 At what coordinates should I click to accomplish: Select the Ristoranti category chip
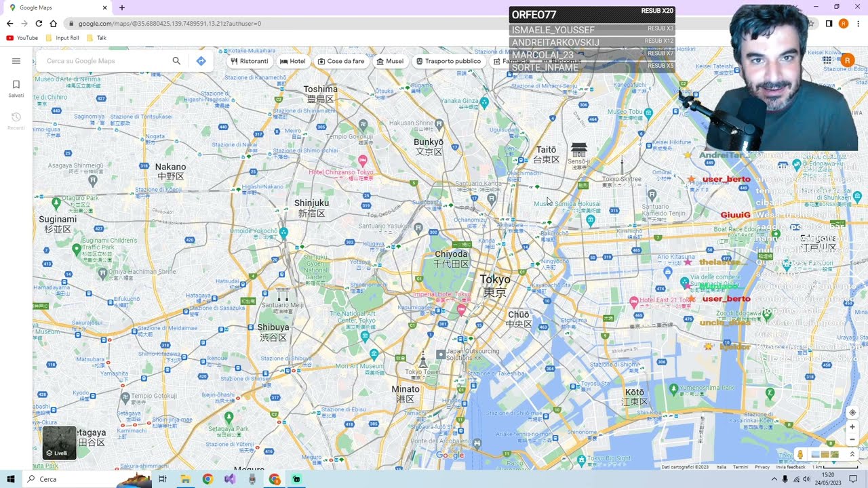point(249,61)
